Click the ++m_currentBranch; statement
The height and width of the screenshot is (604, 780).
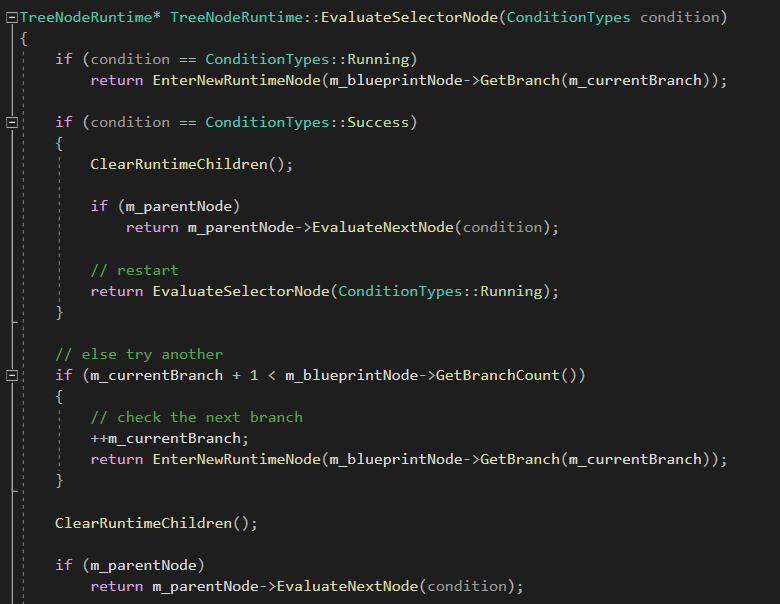[x=169, y=438]
